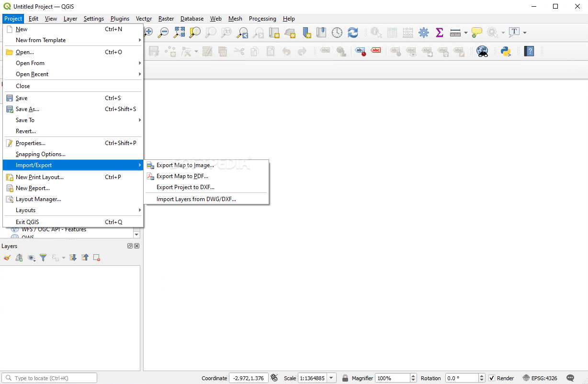588x384 pixels.
Task: Click the Zoom Full extent icon
Action: pos(179,33)
